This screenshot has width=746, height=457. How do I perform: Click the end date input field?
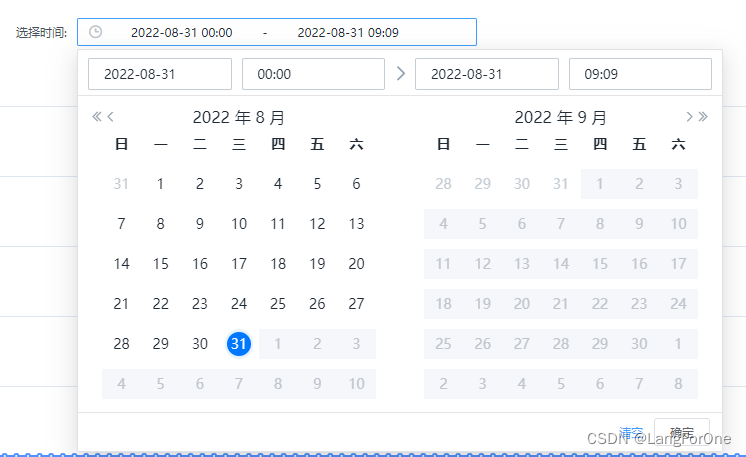point(487,74)
